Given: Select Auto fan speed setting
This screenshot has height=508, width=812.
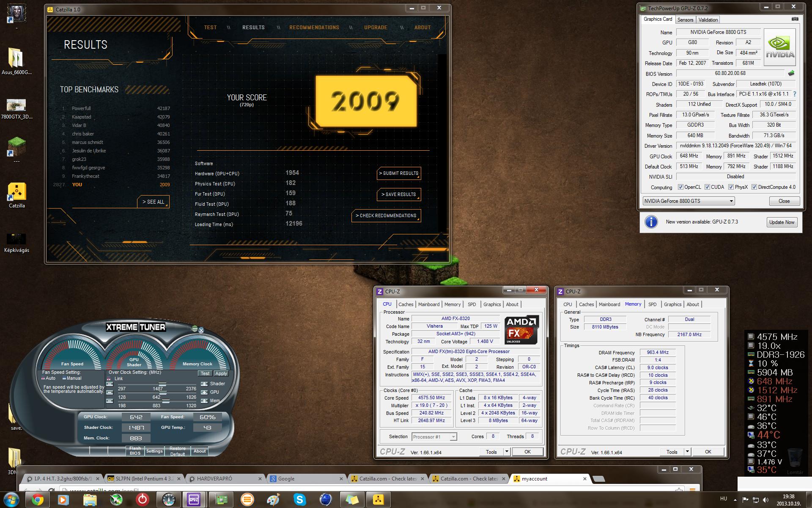Looking at the screenshot, I should (43, 378).
